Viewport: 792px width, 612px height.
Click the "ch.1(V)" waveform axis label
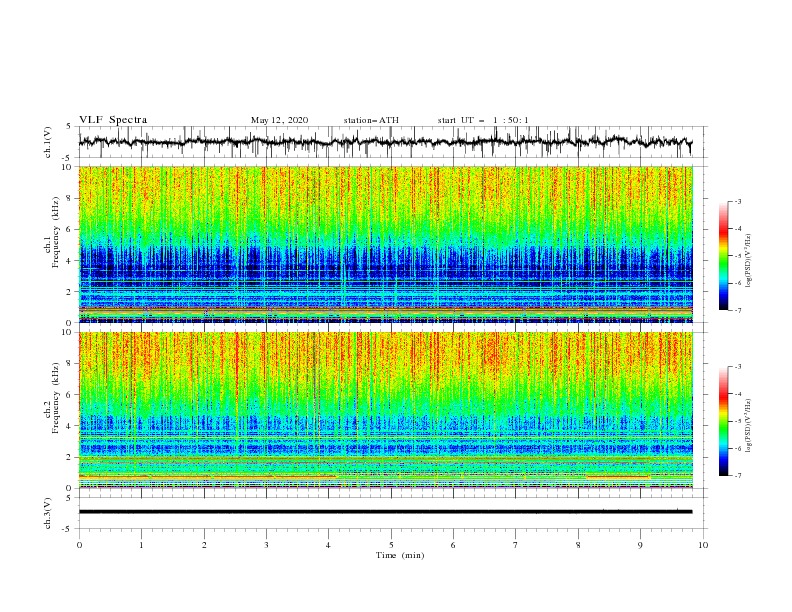coord(48,142)
